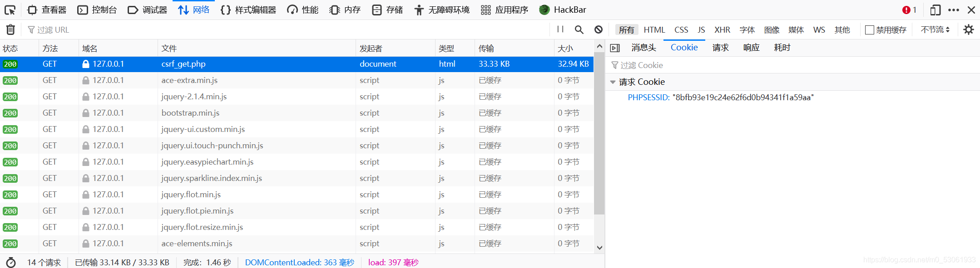
Task: Close the developer tools panel
Action: tap(971, 10)
